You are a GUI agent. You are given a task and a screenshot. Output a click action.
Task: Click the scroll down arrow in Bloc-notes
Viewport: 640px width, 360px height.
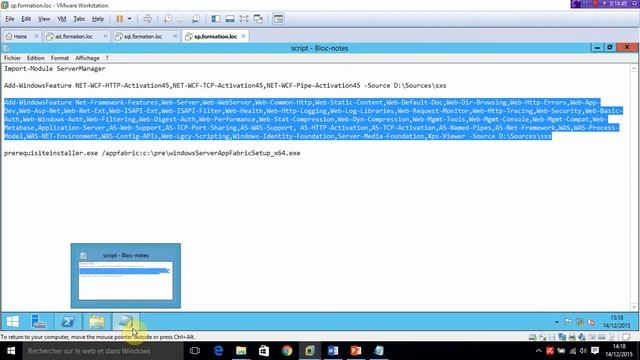(634, 307)
